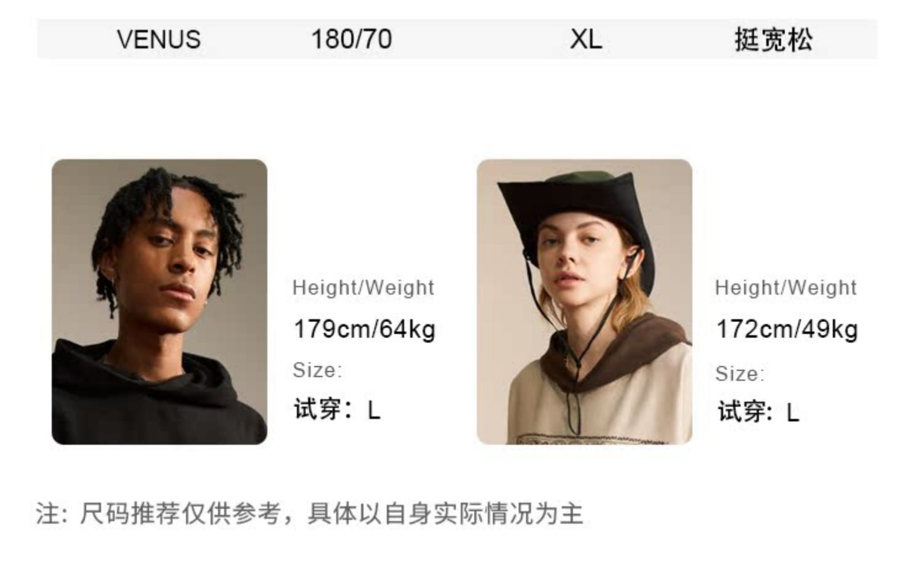
Task: Click the 172cm/49kg measurement text
Action: coord(787,329)
